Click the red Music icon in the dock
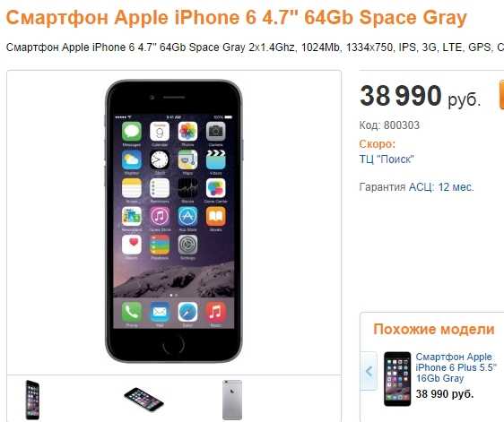 coord(215,312)
